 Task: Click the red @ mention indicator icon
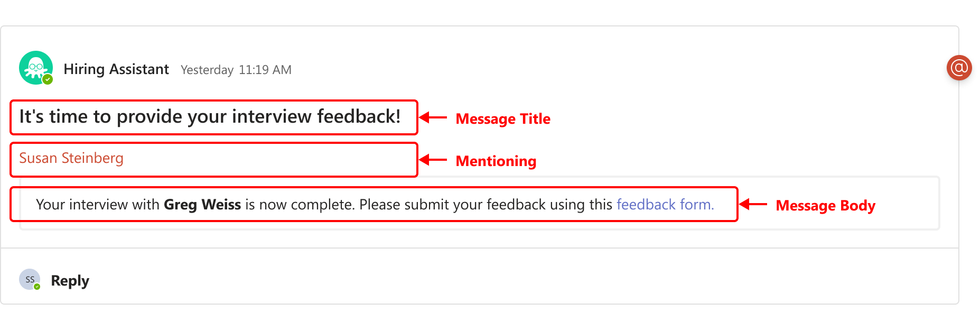point(959,68)
